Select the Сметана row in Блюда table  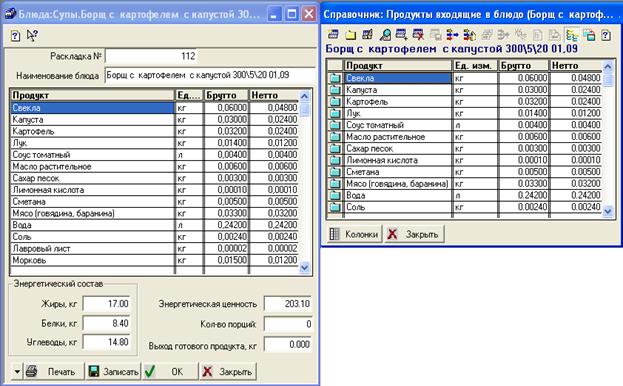(x=154, y=202)
